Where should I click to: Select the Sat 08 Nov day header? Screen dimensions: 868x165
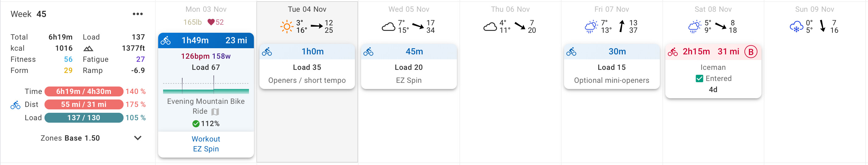click(713, 9)
